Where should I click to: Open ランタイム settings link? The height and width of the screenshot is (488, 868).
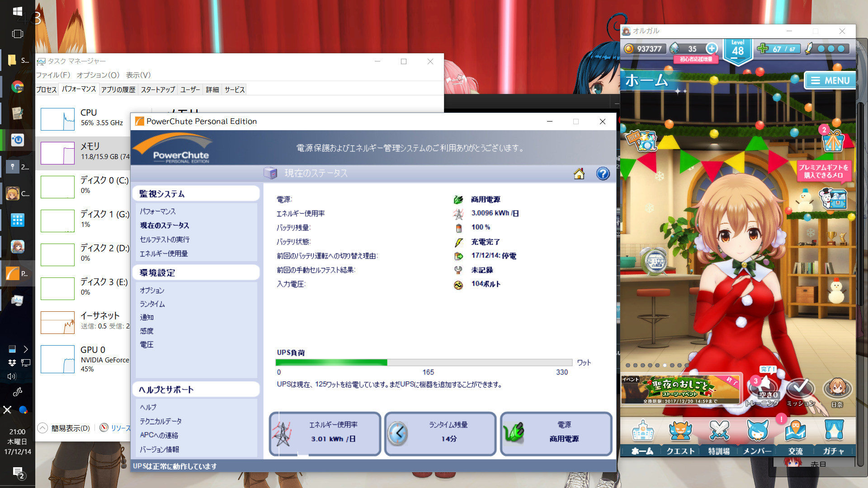152,304
